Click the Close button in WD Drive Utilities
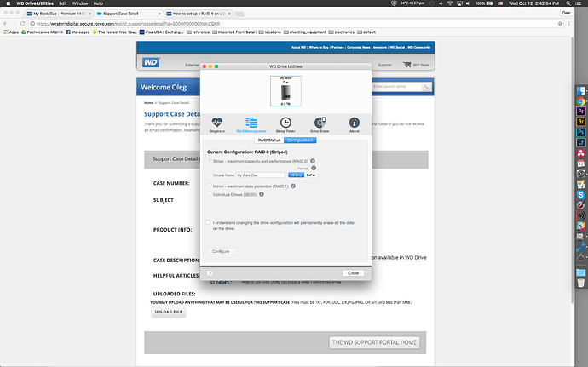The width and height of the screenshot is (588, 367). point(354,273)
